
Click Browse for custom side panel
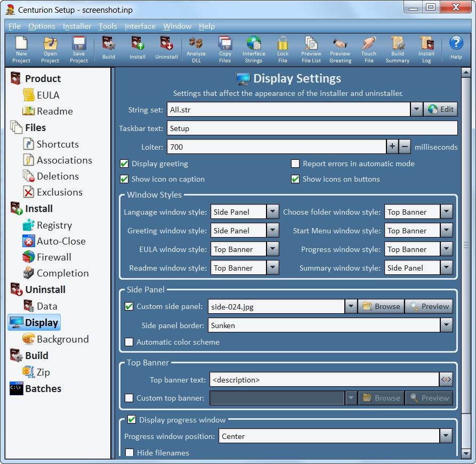pyautogui.click(x=381, y=306)
